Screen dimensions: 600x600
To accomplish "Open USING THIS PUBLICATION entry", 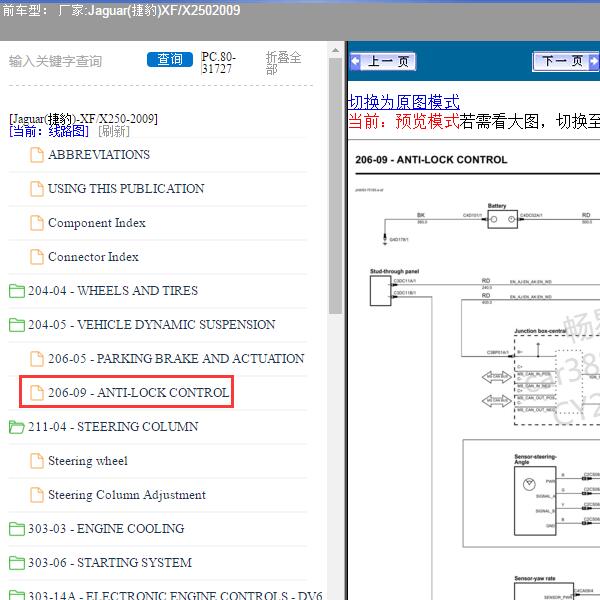I will 126,189.
